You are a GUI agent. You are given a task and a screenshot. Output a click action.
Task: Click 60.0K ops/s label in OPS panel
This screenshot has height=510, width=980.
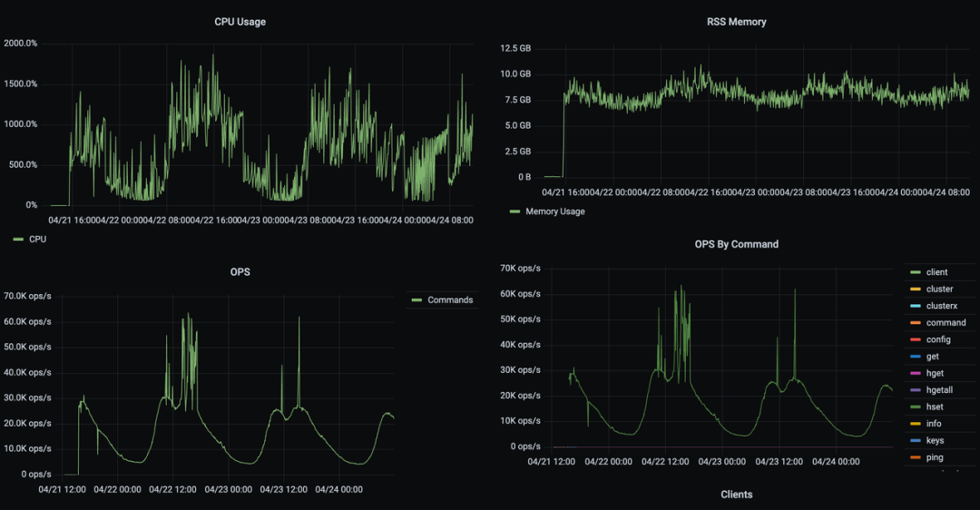click(x=27, y=322)
